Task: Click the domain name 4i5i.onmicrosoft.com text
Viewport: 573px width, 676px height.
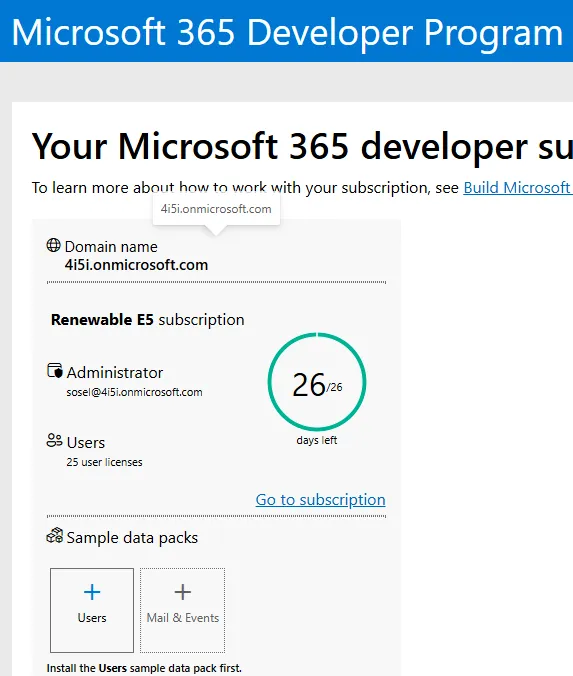Action: coord(136,265)
